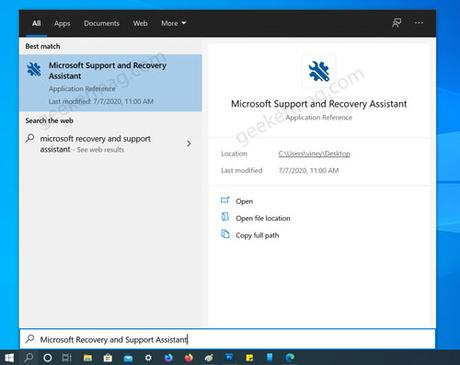Click the 'Best match' heading text
This screenshot has height=365, width=460.
43,46
